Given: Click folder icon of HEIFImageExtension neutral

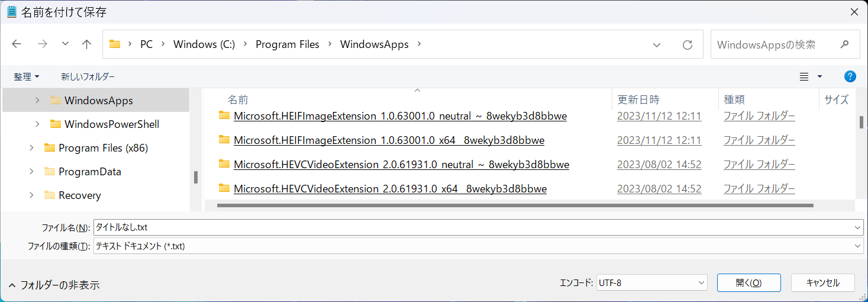Looking at the screenshot, I should click(x=224, y=115).
